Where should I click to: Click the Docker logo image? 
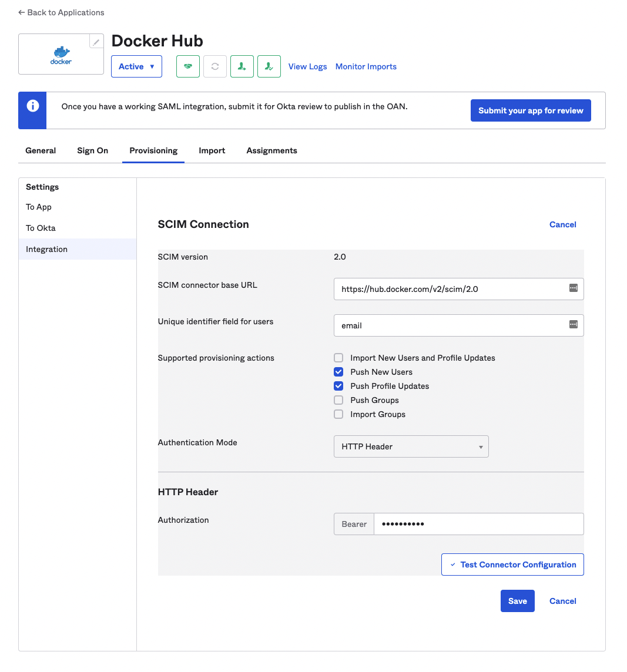coord(61,55)
